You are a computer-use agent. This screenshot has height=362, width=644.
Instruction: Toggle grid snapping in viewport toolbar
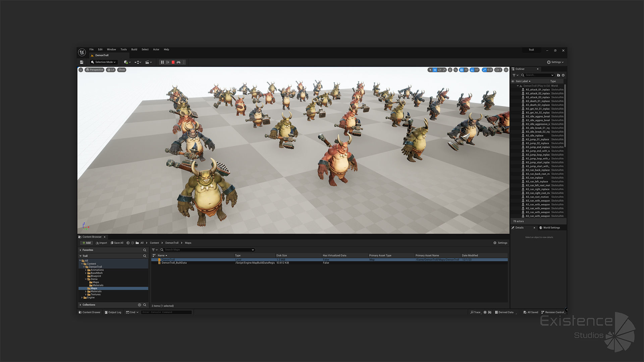(462, 70)
